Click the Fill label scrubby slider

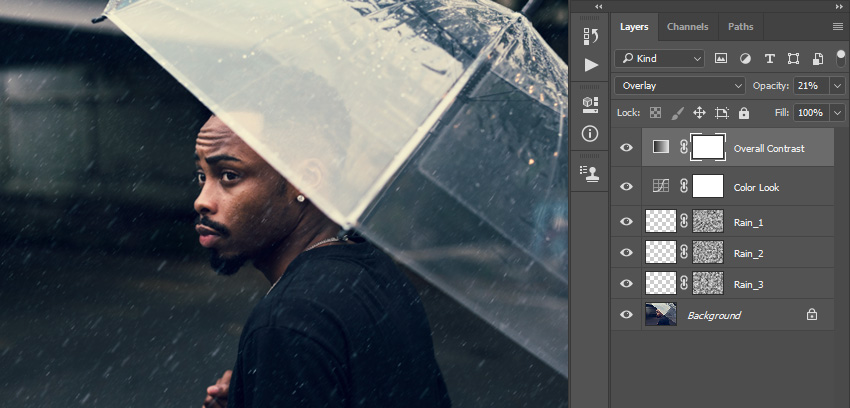(782, 113)
